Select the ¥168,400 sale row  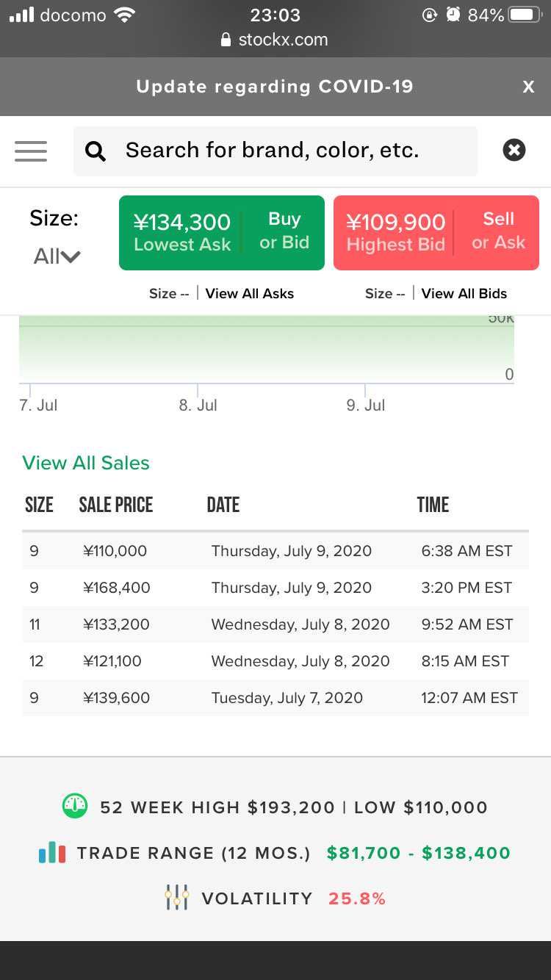[x=275, y=588]
